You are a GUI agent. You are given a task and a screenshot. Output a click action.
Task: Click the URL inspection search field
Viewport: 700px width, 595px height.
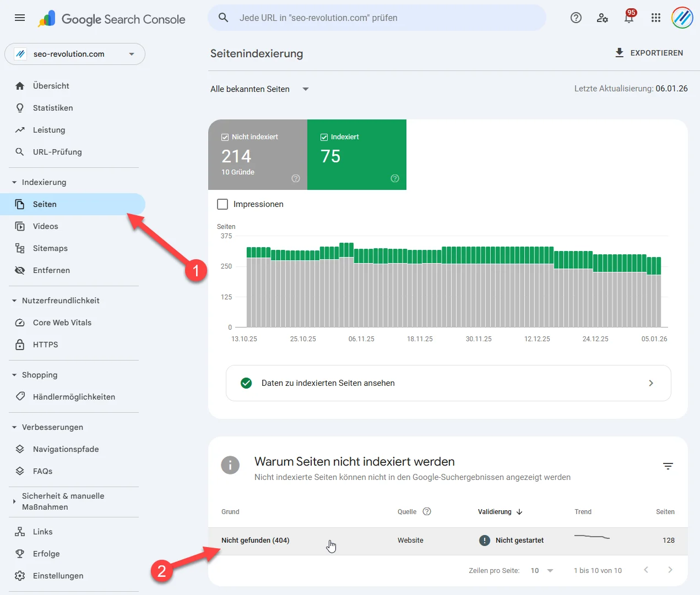click(x=377, y=18)
